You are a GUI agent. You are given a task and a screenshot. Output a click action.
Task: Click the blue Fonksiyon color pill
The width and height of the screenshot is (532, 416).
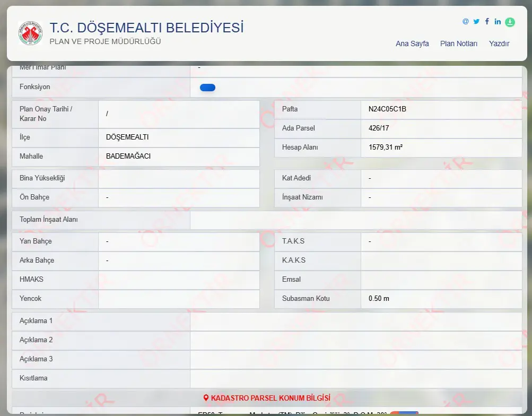point(207,88)
